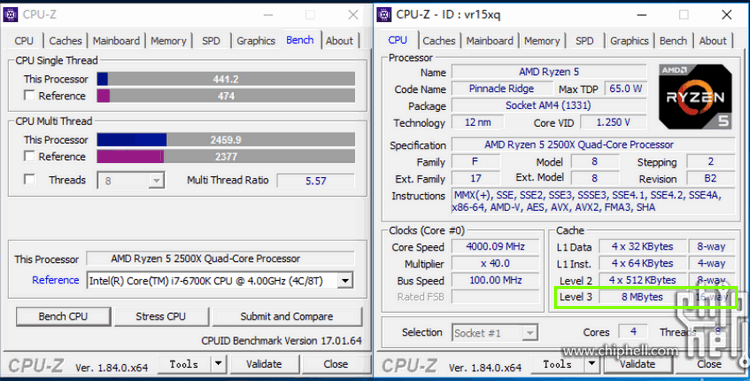
Task: Switch to Bench tab in right window
Action: 673,41
